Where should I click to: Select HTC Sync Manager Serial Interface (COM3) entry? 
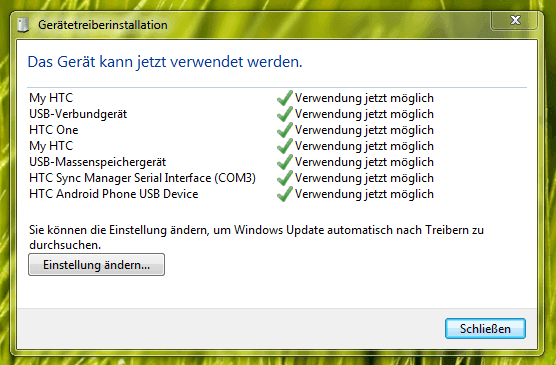point(142,178)
